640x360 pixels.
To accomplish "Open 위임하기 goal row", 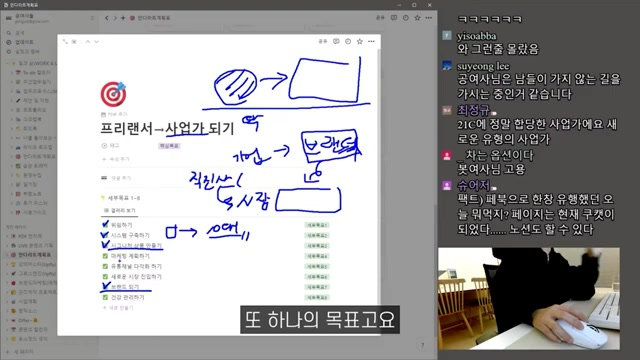I will click(122, 225).
